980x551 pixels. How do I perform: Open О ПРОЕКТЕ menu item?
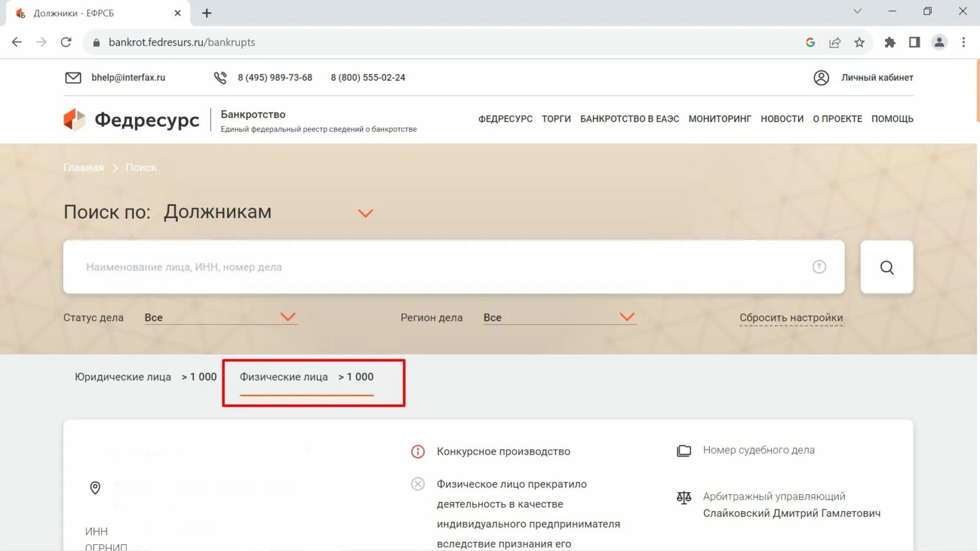tap(837, 119)
